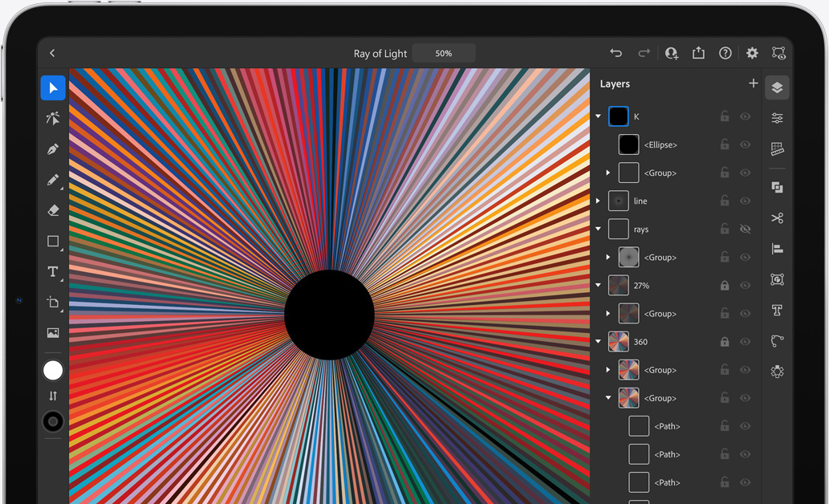Click the 50% zoom level field

click(444, 54)
